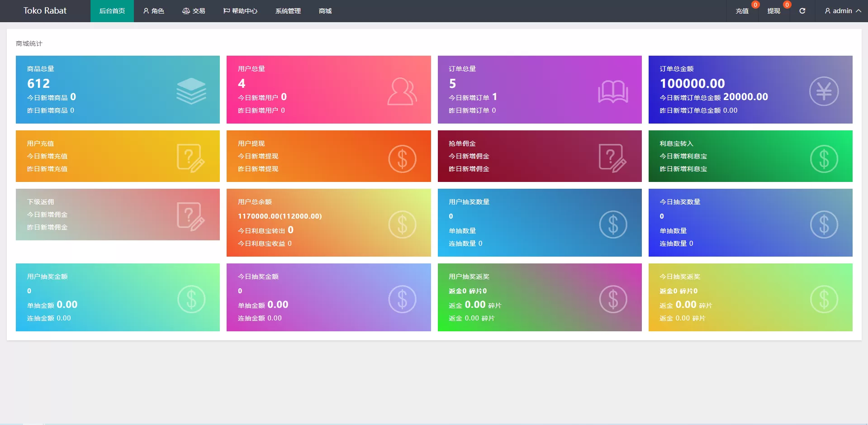This screenshot has height=425, width=868.
Task: Click the refresh icon in top bar
Action: click(802, 11)
